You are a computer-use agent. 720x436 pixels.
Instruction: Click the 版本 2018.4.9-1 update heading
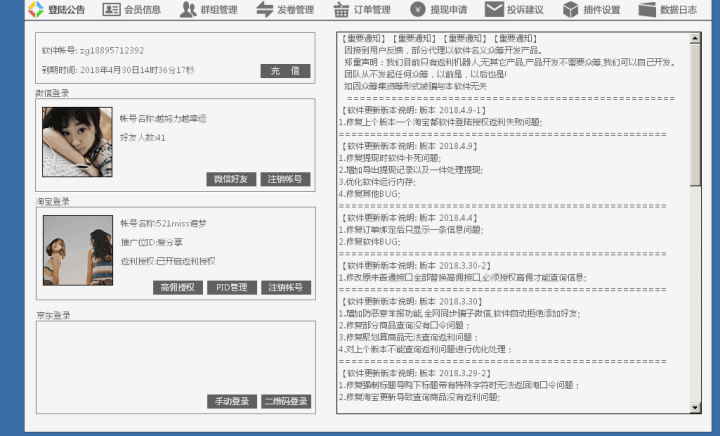413,110
